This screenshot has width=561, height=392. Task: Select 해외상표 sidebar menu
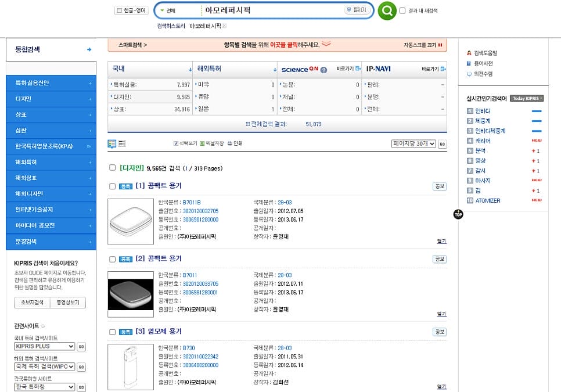[51, 178]
